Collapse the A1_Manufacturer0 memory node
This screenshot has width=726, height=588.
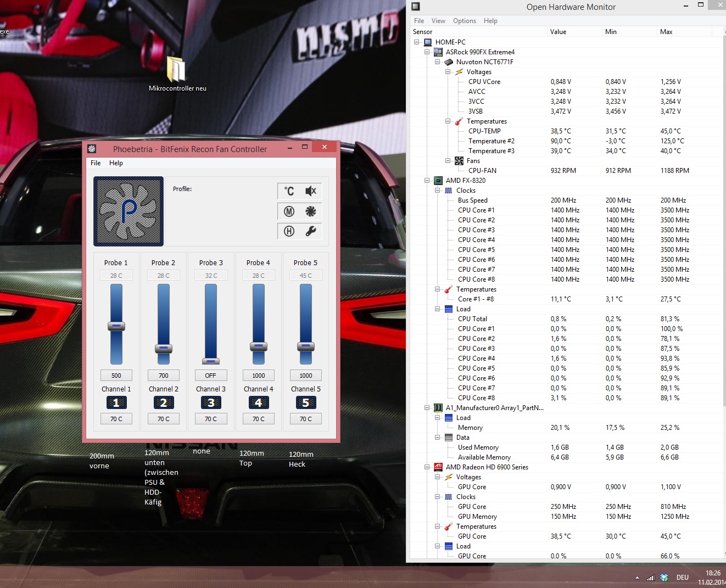[427, 408]
